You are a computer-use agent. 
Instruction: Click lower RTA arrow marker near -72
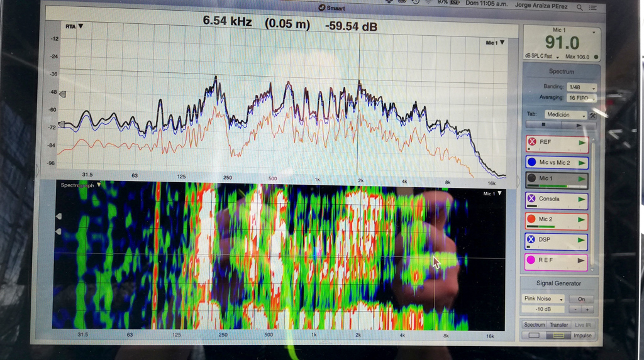(60, 124)
